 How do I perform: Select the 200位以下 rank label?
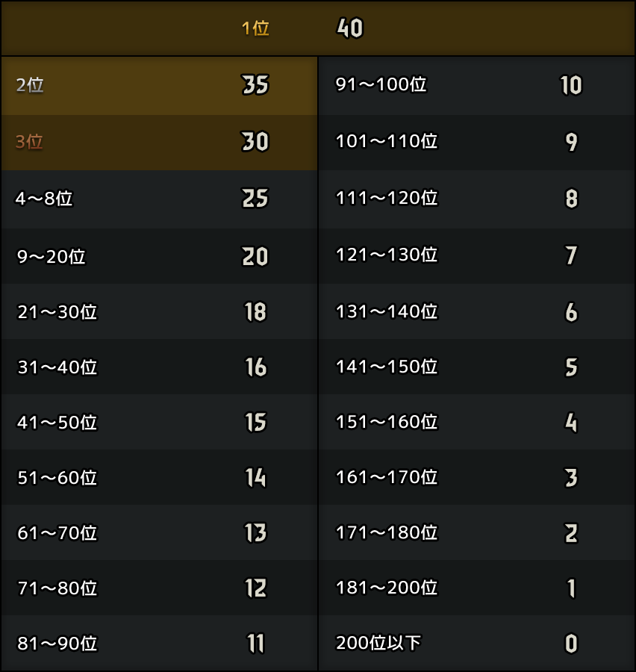tap(378, 643)
